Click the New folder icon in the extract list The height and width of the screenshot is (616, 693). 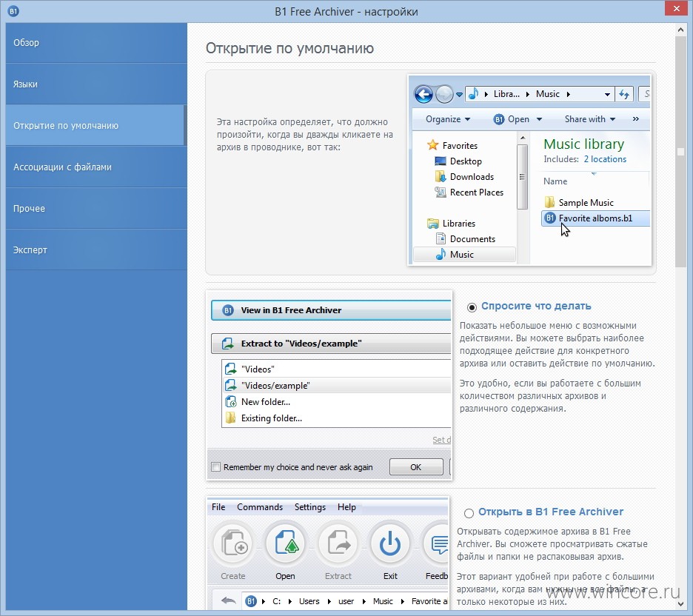pos(231,402)
